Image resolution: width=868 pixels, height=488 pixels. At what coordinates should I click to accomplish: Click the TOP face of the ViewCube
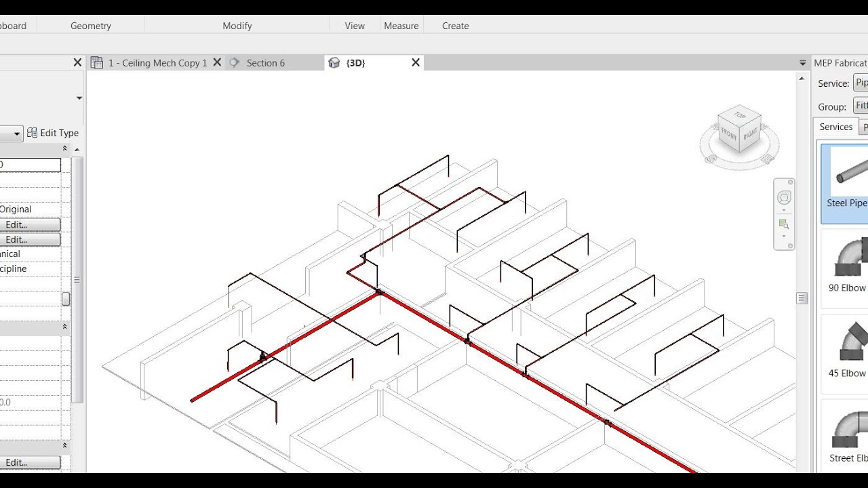click(740, 115)
